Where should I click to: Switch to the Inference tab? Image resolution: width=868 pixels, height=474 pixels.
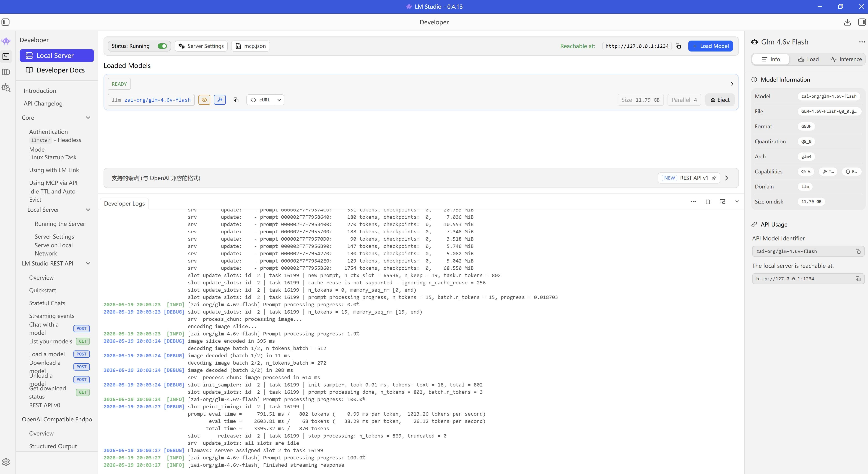(x=846, y=59)
